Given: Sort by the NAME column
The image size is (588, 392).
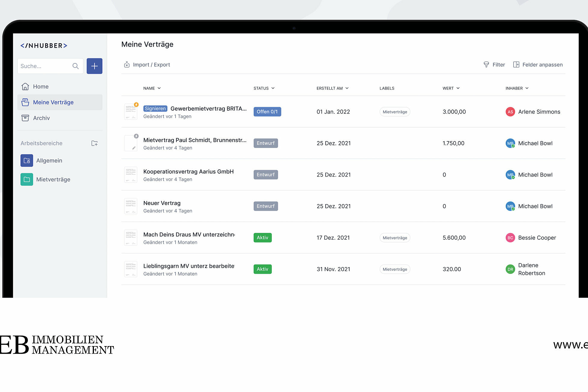Looking at the screenshot, I should (x=152, y=88).
